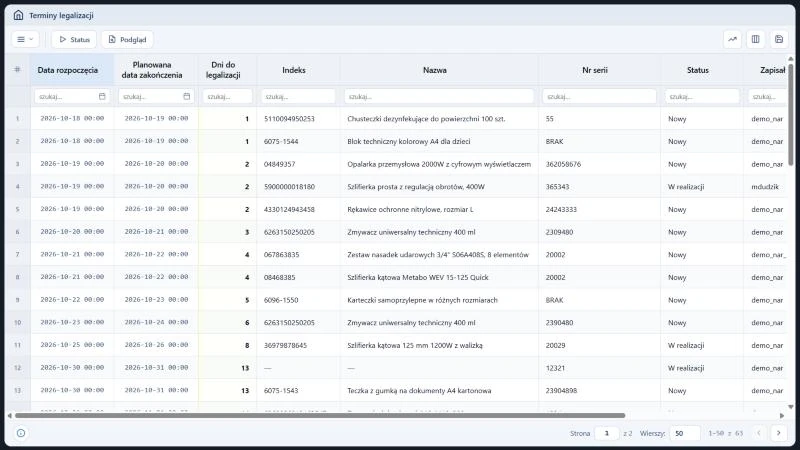
Task: Focus the Zapisał search field
Action: coord(767,96)
